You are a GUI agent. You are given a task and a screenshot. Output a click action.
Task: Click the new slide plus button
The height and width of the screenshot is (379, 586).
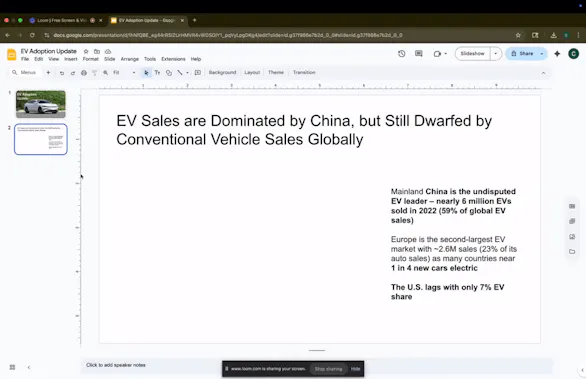click(48, 73)
